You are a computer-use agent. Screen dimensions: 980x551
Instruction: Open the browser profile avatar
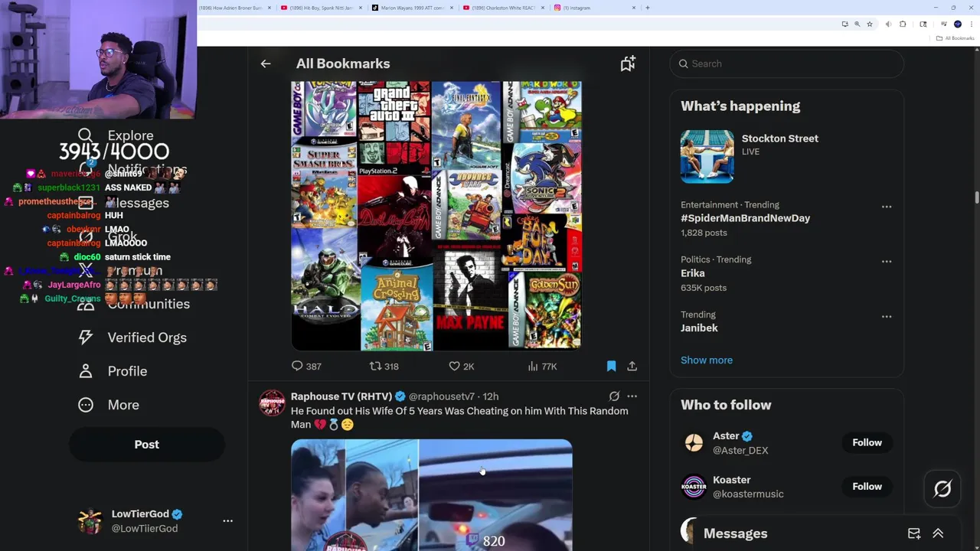click(x=957, y=24)
